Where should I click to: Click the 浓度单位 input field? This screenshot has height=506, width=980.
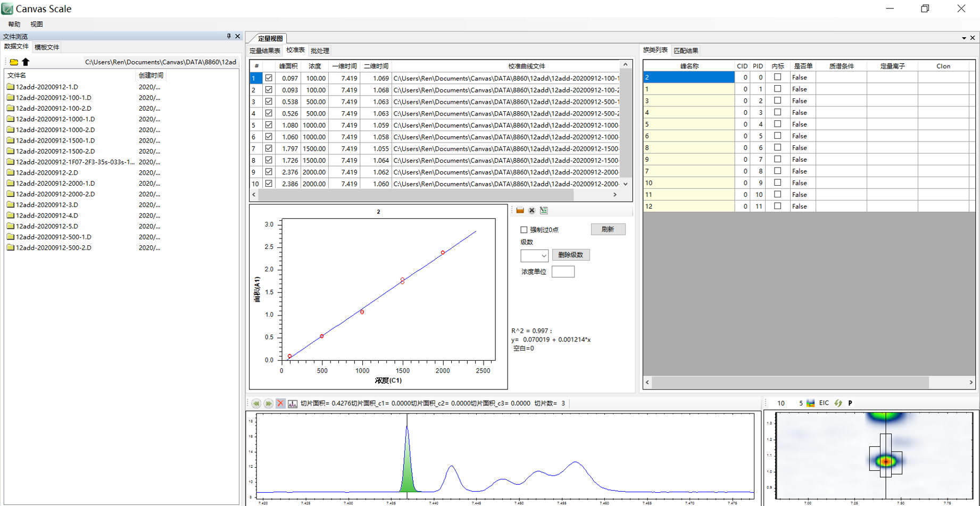tap(563, 272)
